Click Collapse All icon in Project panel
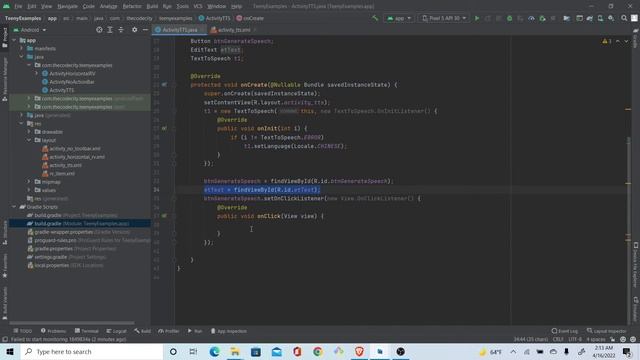The height and width of the screenshot is (360, 640). point(121,30)
